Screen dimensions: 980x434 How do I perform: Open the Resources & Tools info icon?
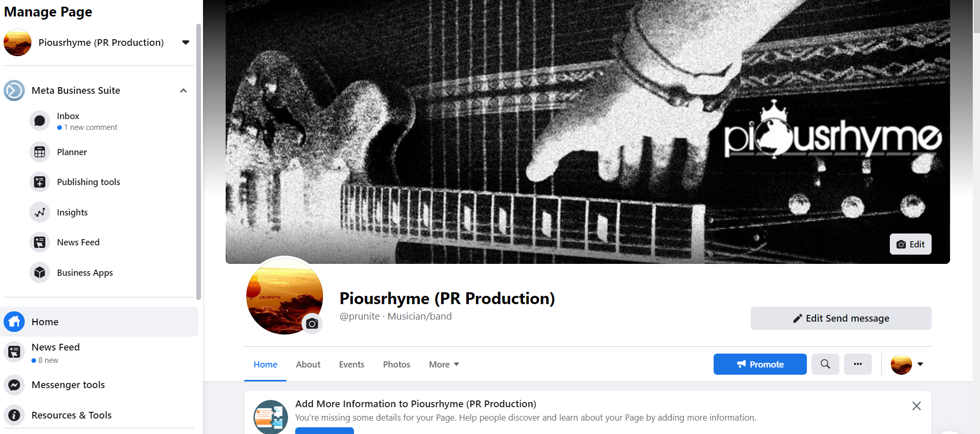coord(14,415)
